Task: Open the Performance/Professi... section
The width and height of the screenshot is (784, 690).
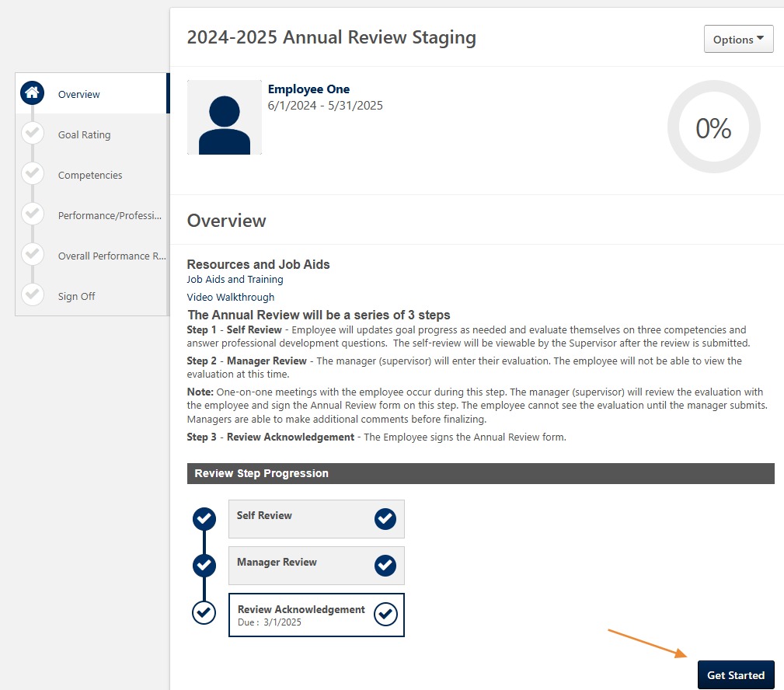Action: point(110,215)
